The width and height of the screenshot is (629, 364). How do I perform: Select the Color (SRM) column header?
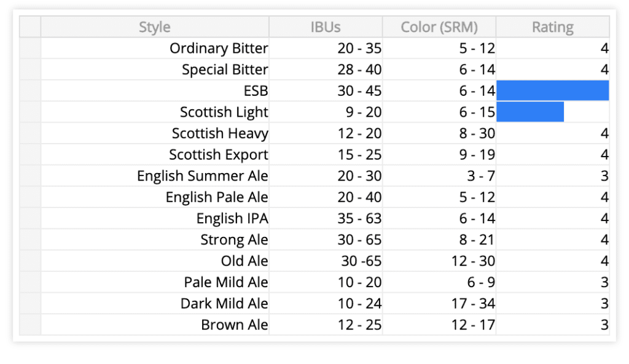pyautogui.click(x=439, y=27)
